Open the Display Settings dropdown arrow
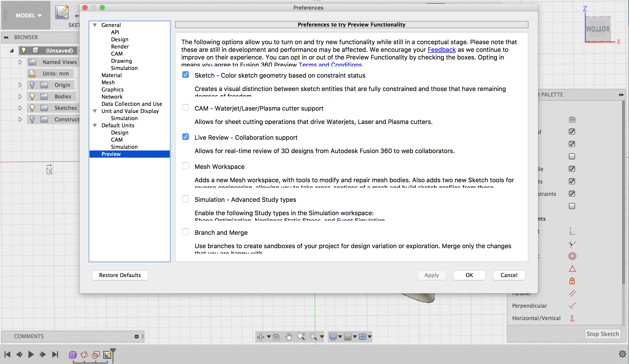Screen dimensions: 629x364 [x=340, y=337]
